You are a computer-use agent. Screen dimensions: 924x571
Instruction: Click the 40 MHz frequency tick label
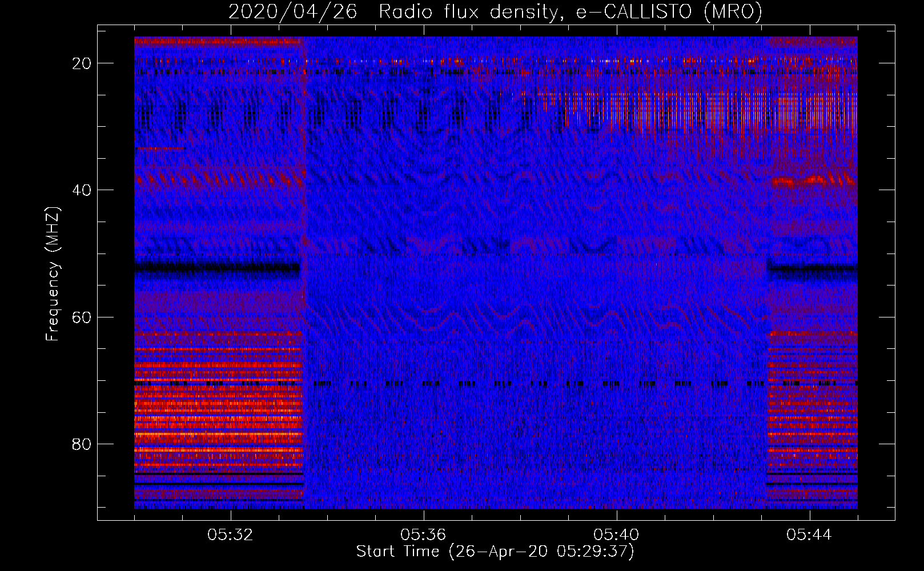click(82, 190)
